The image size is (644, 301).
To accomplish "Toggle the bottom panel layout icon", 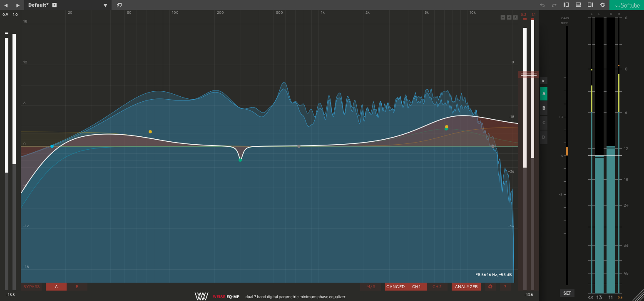I will click(x=578, y=5).
